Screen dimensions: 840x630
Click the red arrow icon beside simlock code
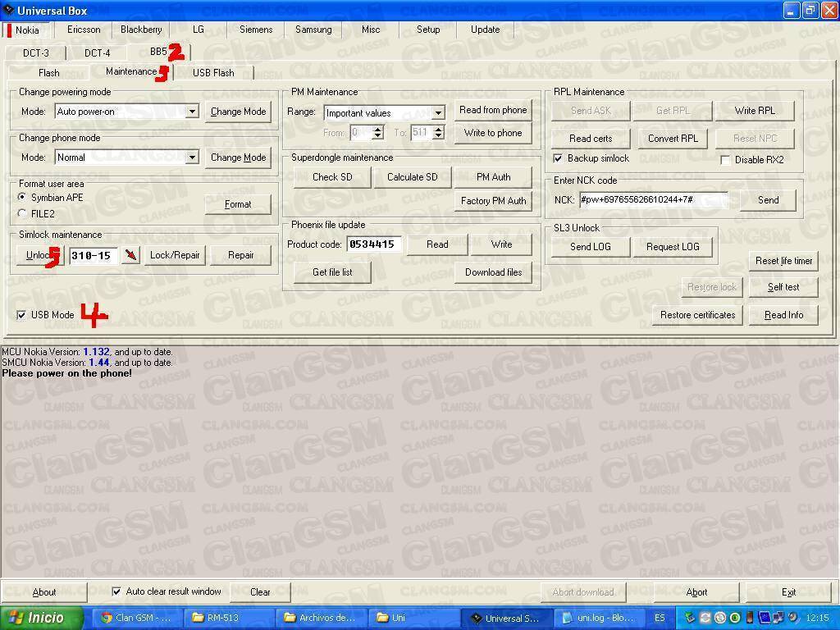click(x=130, y=255)
